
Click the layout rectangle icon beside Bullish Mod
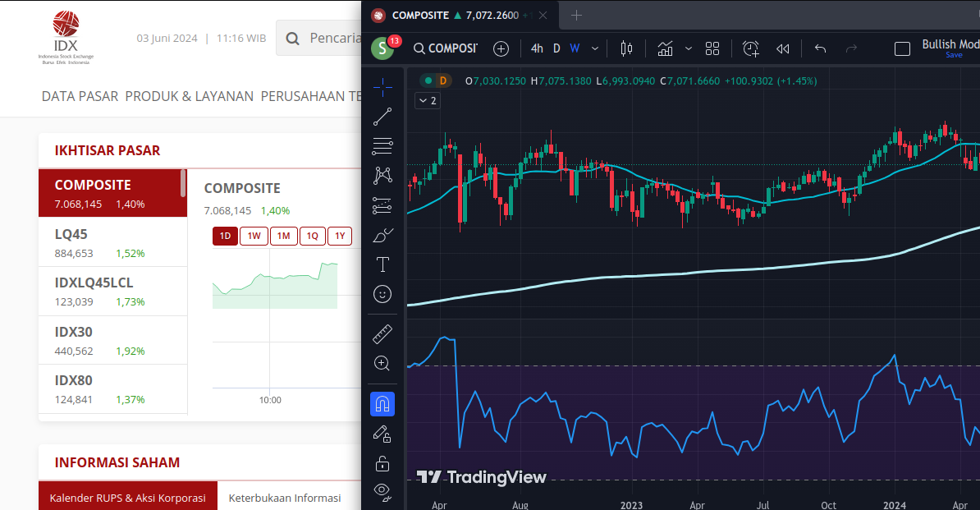pos(903,48)
